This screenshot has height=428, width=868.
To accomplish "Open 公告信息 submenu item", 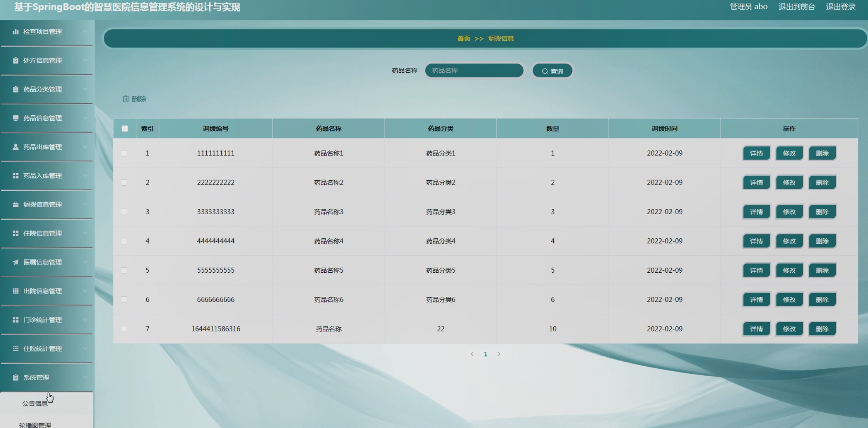I will [x=35, y=403].
